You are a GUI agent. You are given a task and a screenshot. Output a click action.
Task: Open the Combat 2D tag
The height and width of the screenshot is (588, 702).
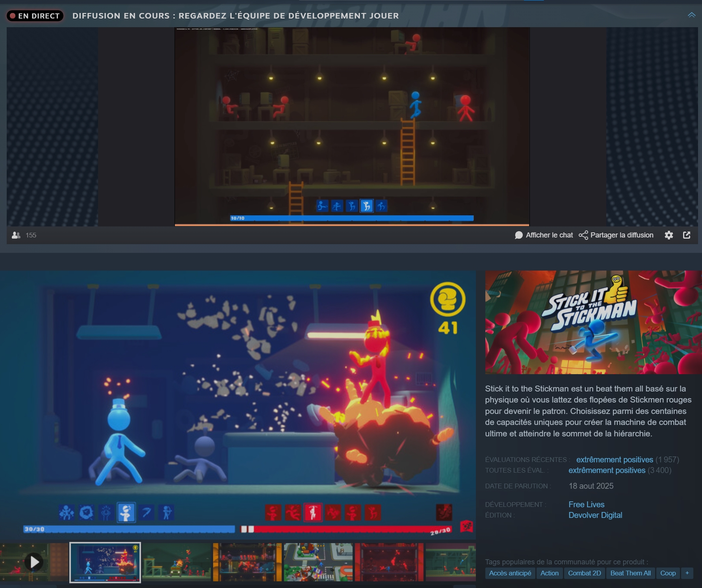(x=585, y=573)
